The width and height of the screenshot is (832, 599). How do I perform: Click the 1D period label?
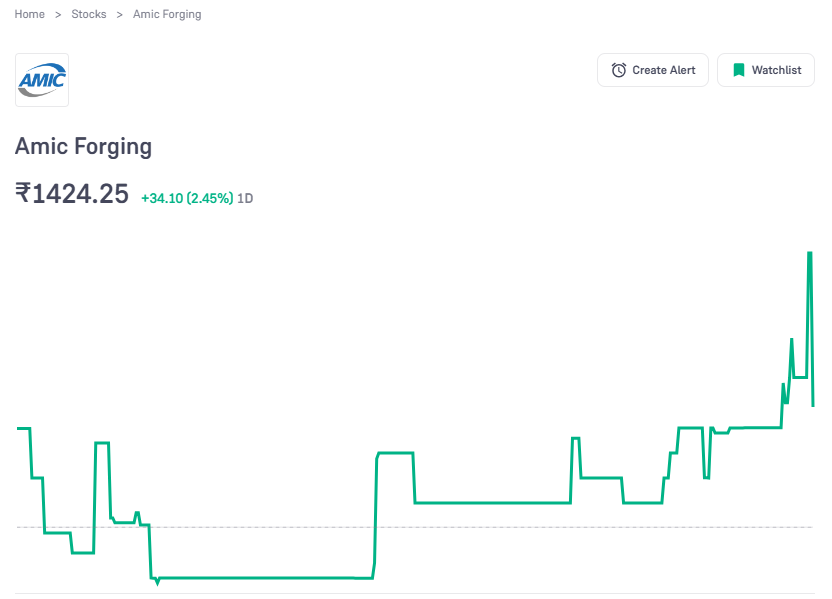pyautogui.click(x=245, y=198)
